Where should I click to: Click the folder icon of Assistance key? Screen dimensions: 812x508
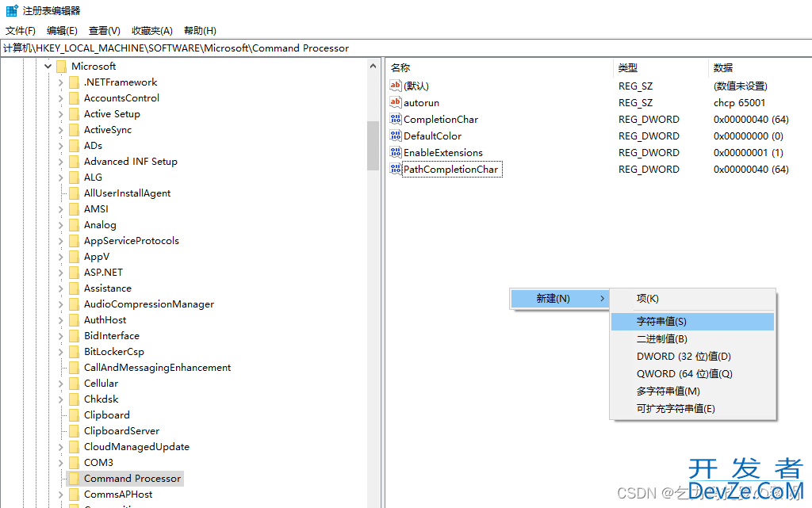[74, 288]
